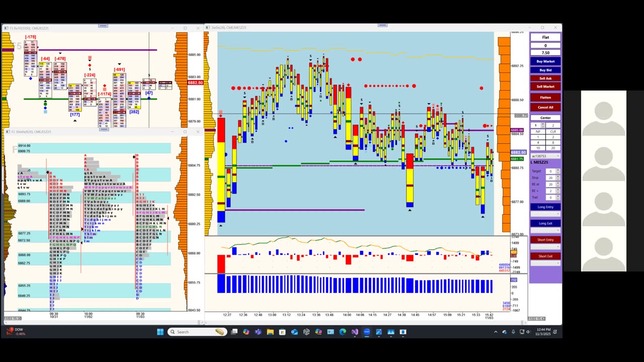This screenshot has width=644, height=362.
Task: Open Copilot icon on the taskbar
Action: coord(246,332)
